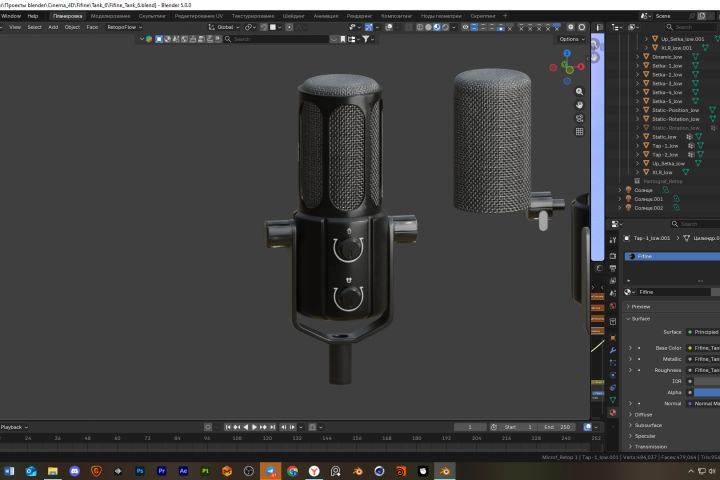The width and height of the screenshot is (720, 480).
Task: Expand the Subsurface material section
Action: tap(646, 425)
